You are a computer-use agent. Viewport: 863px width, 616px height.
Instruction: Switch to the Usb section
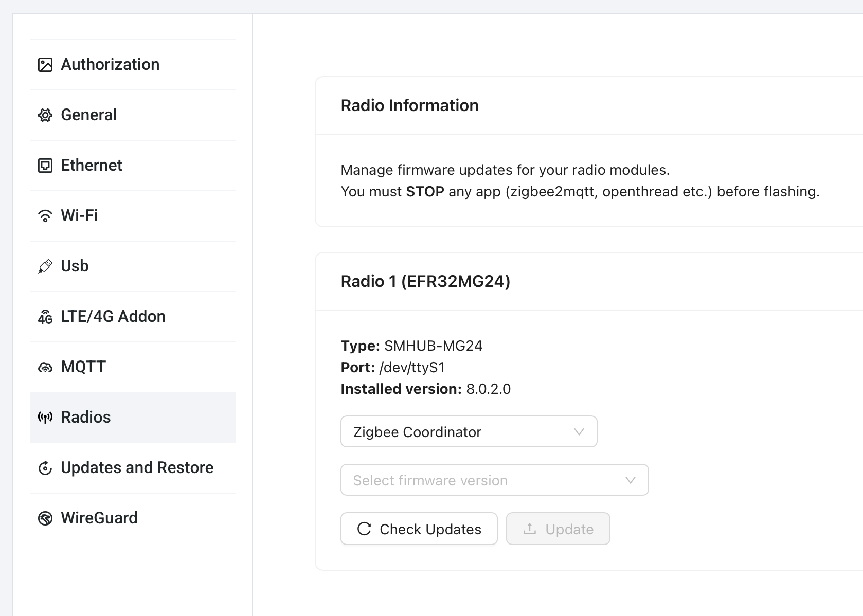point(133,266)
